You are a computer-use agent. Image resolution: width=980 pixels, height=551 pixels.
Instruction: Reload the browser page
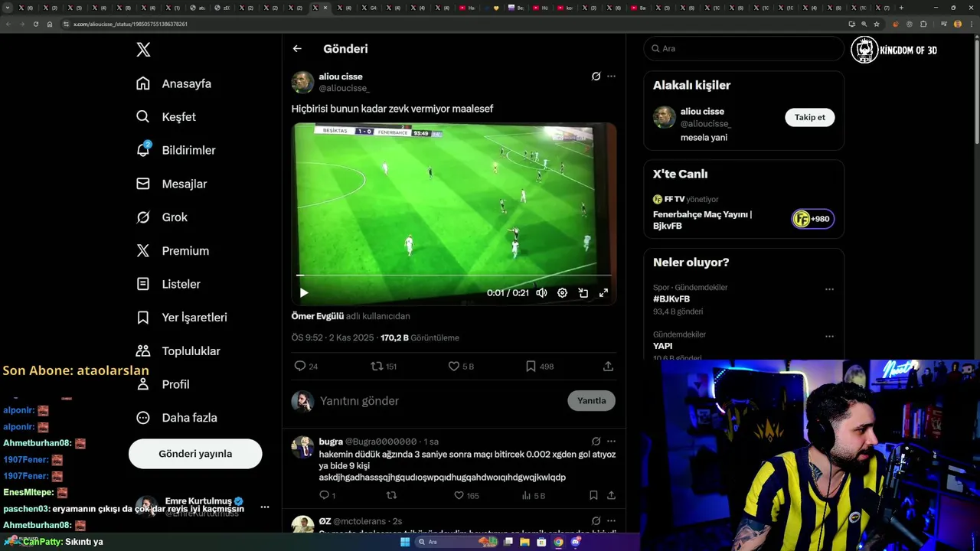coord(35,24)
